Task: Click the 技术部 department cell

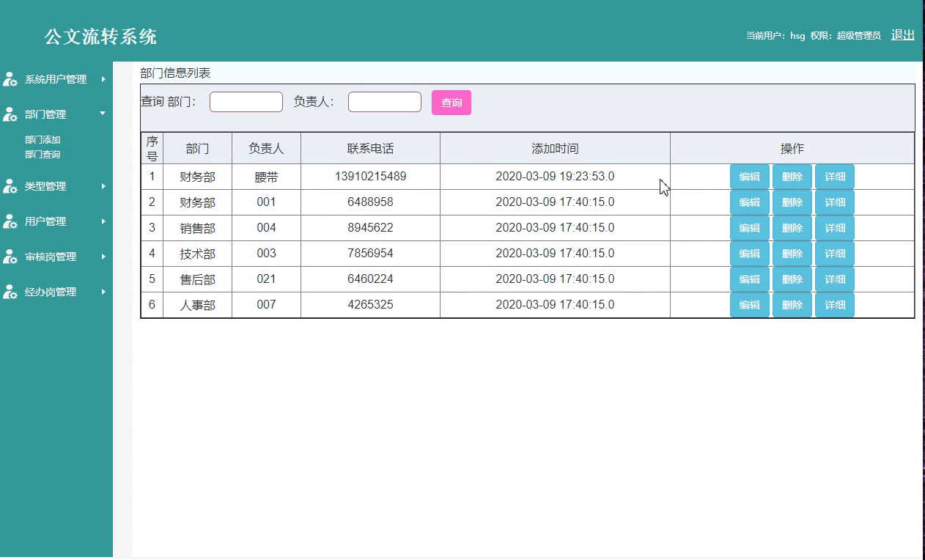Action: tap(197, 254)
